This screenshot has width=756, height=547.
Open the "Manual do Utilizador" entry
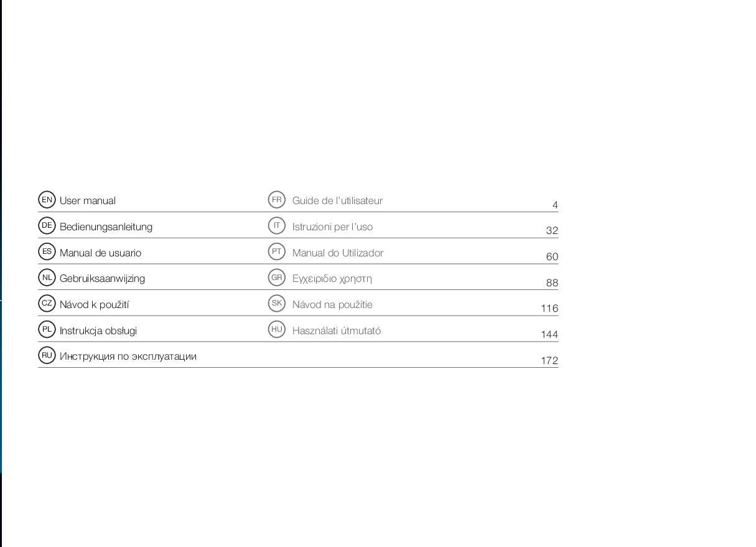338,253
